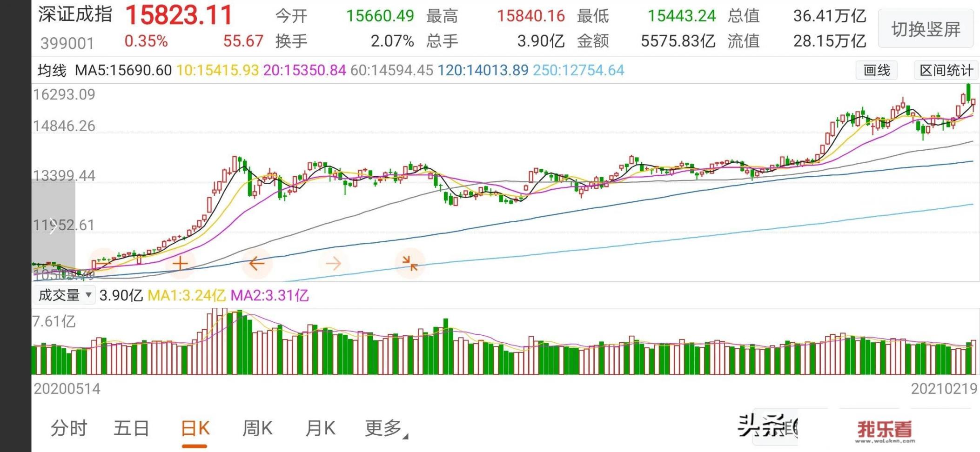Click the blue 120:14013.89 value
Viewport: 980px width, 452px height.
point(483,71)
